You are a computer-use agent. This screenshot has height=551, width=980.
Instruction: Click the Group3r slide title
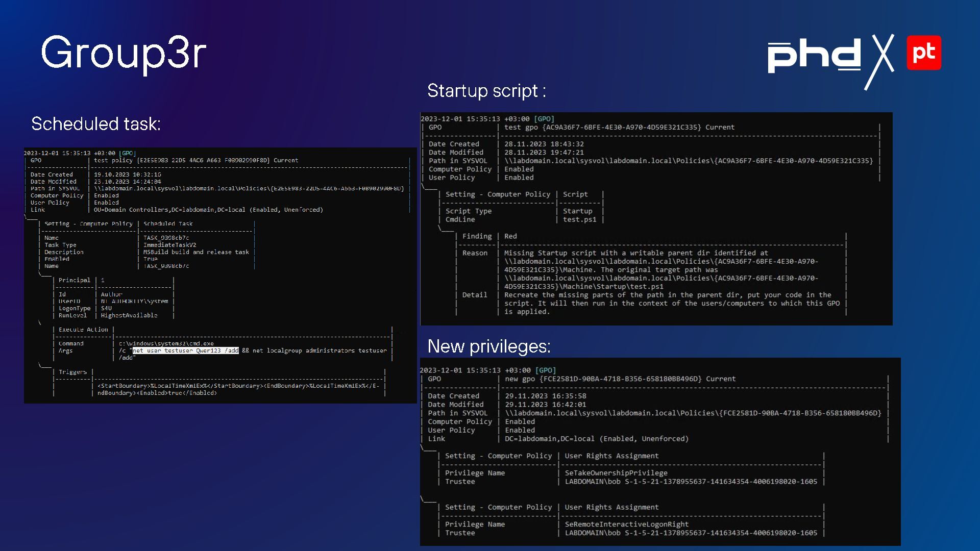pyautogui.click(x=124, y=53)
